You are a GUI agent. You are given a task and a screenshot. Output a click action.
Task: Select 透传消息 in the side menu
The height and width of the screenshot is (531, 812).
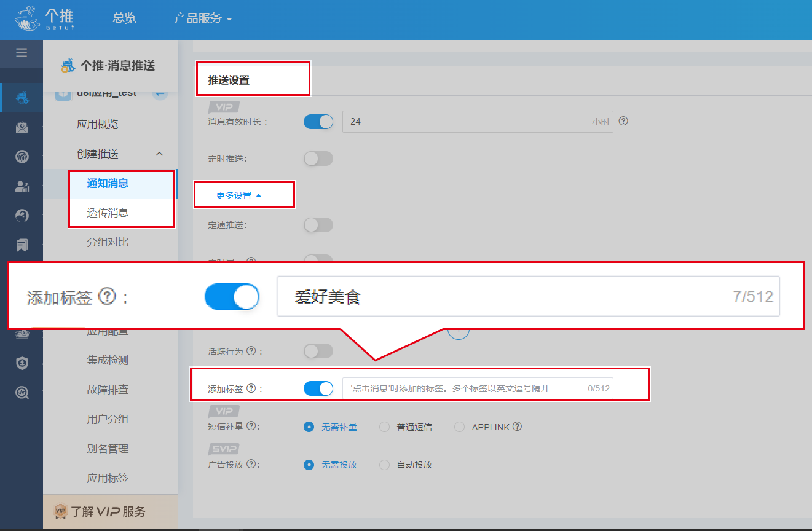[108, 213]
